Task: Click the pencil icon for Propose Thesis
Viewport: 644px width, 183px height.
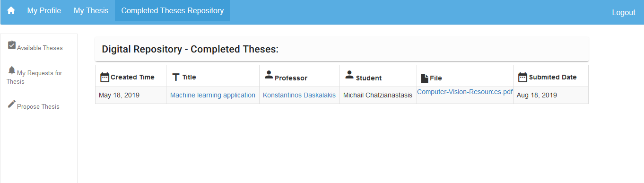Action: (x=12, y=104)
